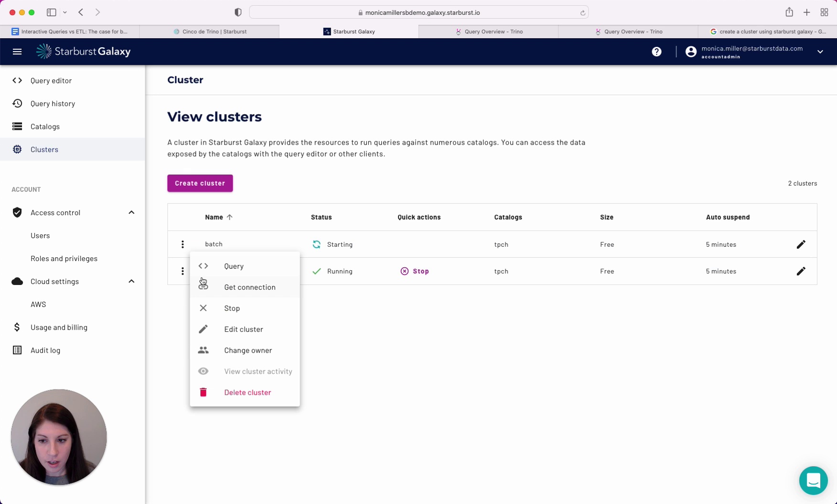Open Roles and privileges page

click(64, 258)
